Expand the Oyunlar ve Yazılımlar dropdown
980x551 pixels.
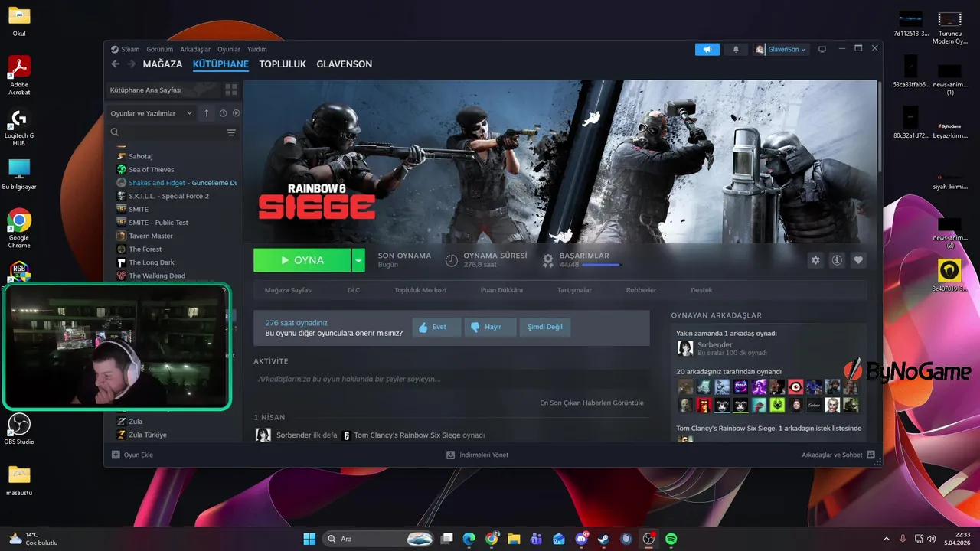152,113
